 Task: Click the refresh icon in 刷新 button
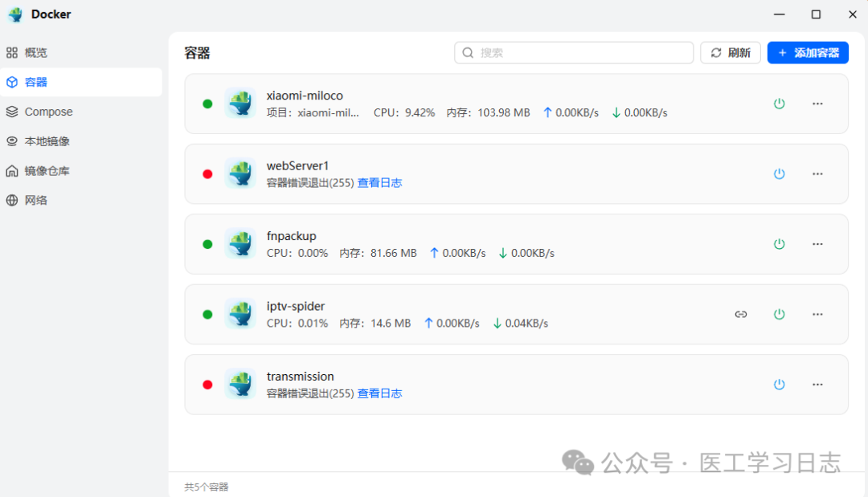coord(716,52)
